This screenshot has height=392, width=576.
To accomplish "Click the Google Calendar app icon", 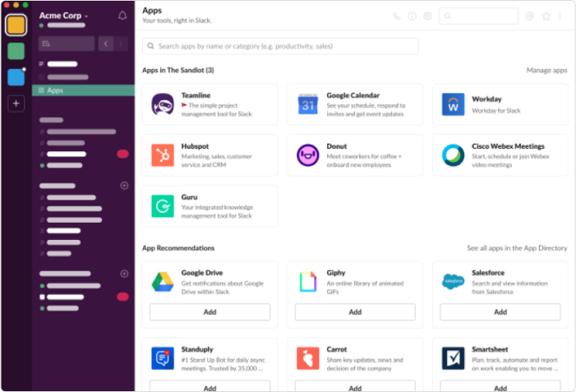I will click(x=308, y=104).
